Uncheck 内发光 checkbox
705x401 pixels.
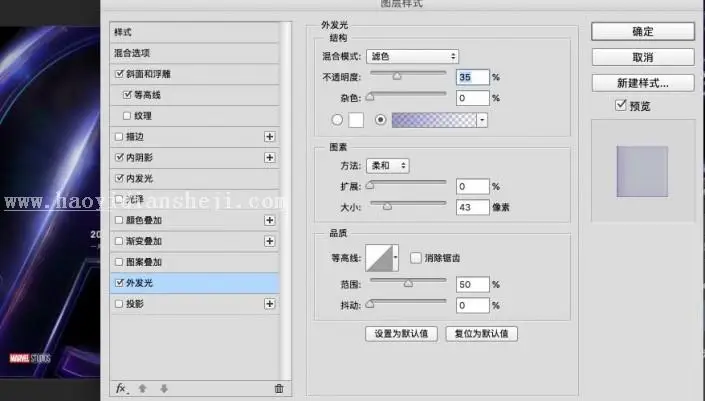click(x=119, y=178)
